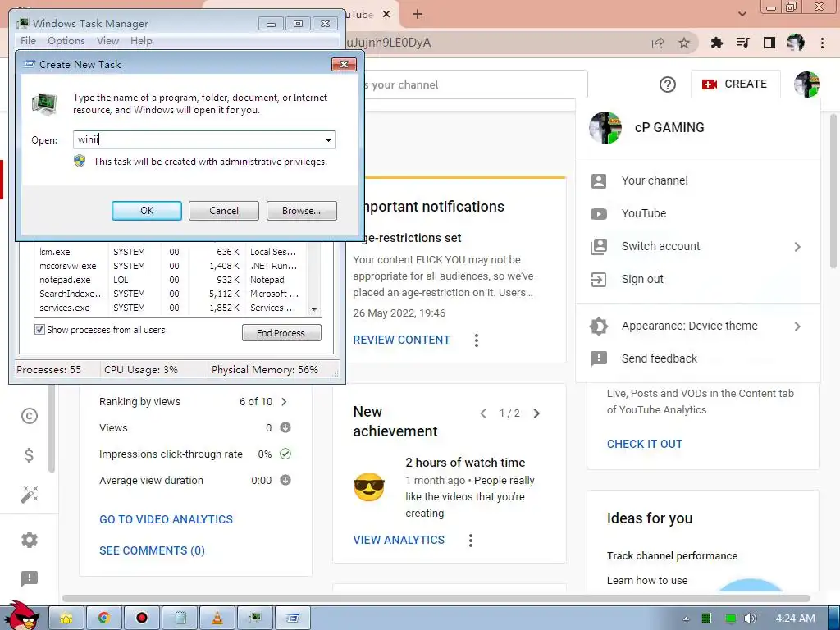This screenshot has height=630, width=840.
Task: Bookmark this page with the star icon
Action: (684, 43)
